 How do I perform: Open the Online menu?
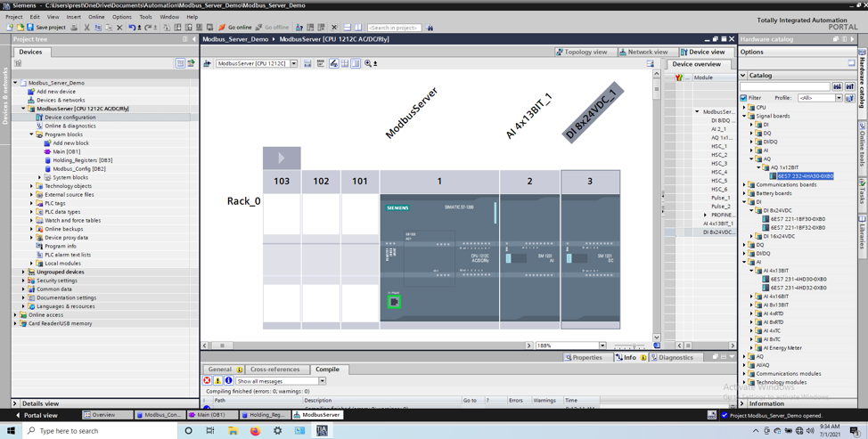[96, 17]
